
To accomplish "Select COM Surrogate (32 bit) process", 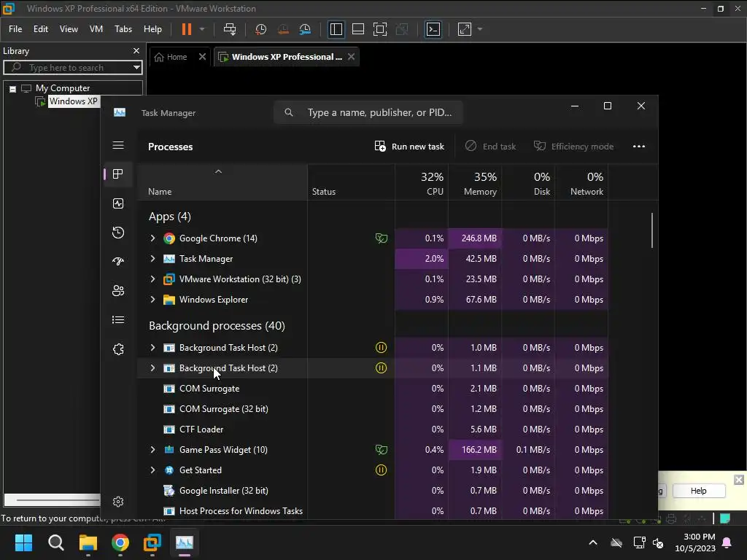I will coord(373,408).
